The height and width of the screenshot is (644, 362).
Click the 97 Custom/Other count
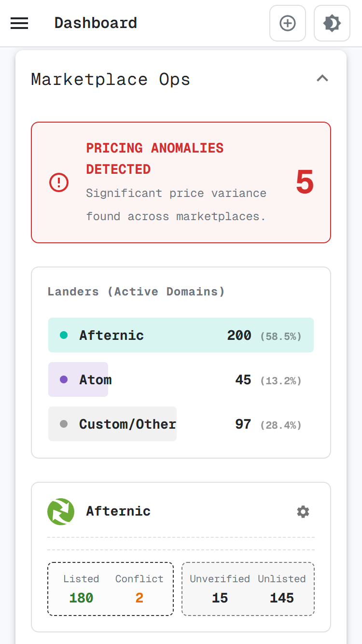(243, 424)
